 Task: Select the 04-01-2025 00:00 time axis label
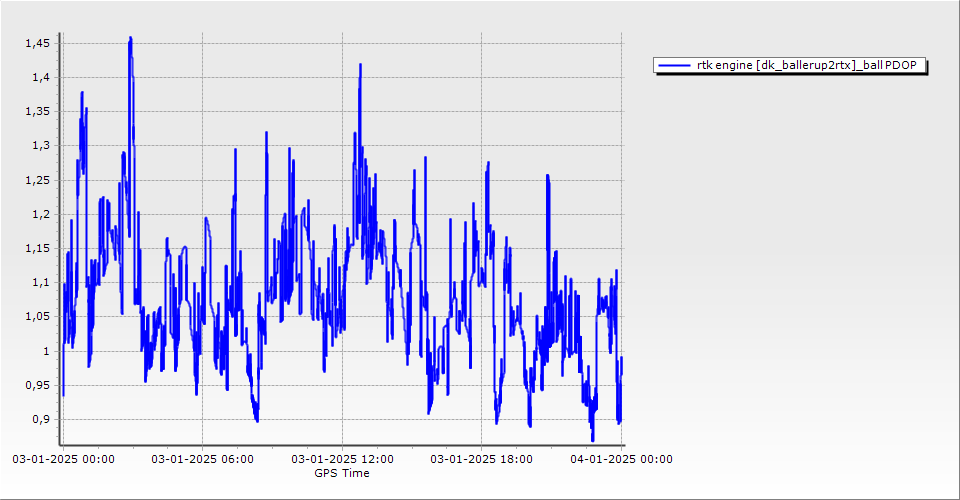point(621,460)
